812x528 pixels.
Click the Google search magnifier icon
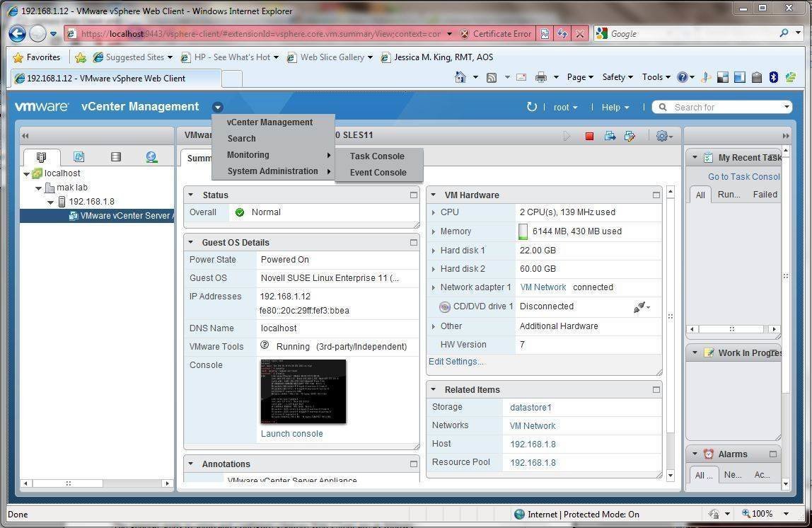pos(784,33)
